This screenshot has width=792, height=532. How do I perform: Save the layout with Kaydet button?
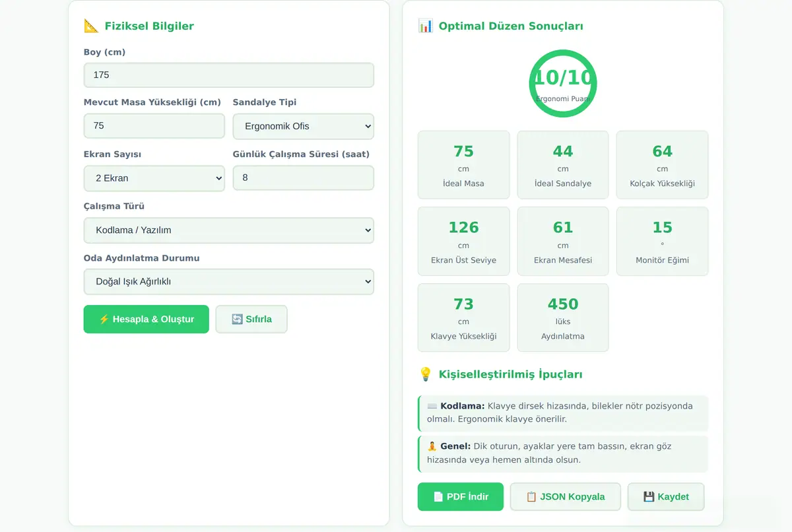coord(666,496)
